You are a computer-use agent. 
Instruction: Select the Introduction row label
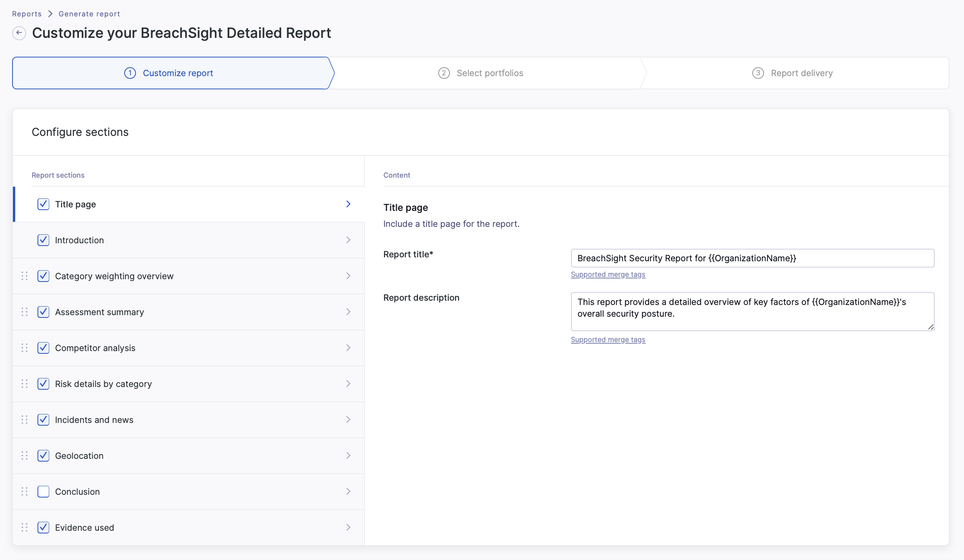(79, 240)
